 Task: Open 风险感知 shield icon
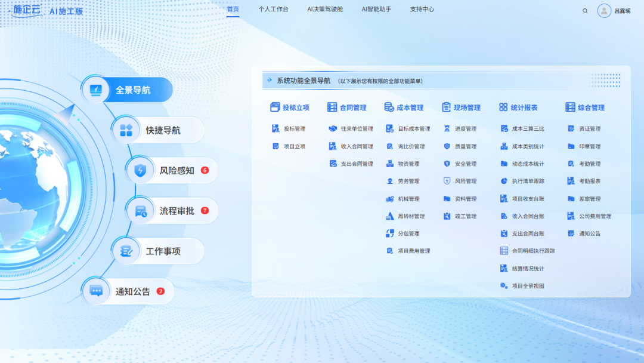(140, 170)
